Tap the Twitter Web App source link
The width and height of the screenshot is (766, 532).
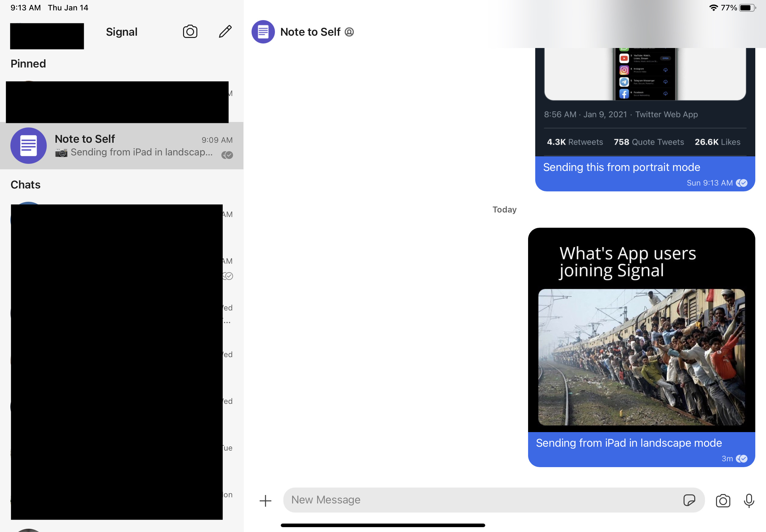(x=667, y=114)
